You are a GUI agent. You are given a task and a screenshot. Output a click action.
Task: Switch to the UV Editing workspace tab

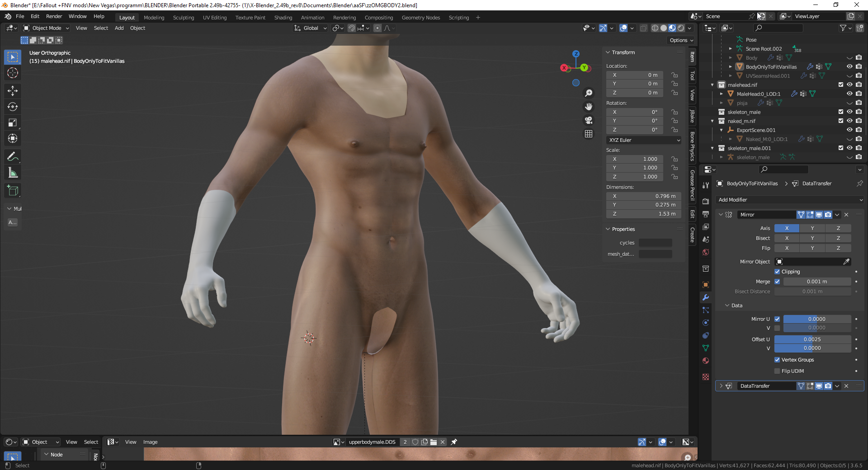(215, 18)
